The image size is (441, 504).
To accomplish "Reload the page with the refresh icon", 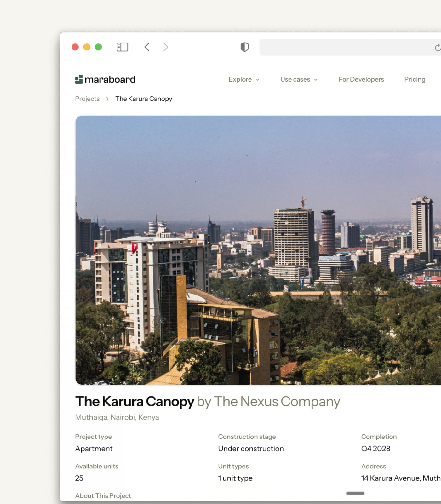I will click(438, 48).
